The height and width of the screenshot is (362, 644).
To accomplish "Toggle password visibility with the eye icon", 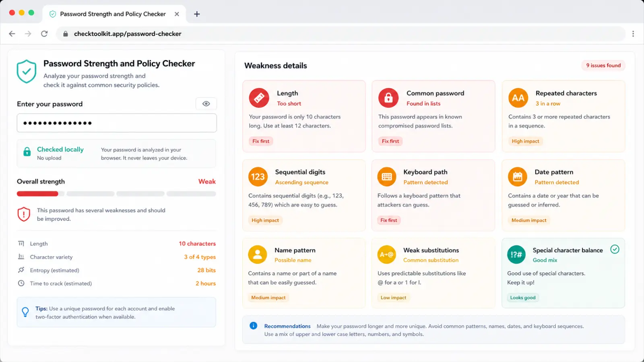I will coord(206,104).
